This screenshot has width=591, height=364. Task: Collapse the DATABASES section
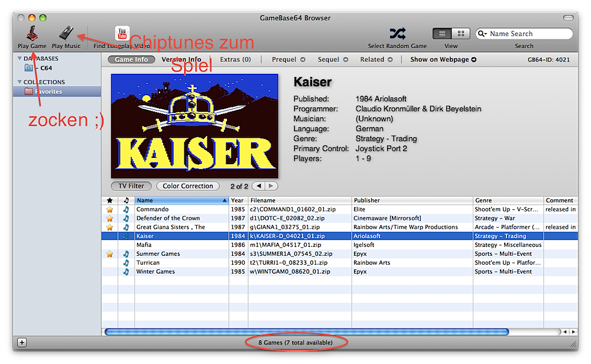coord(20,58)
